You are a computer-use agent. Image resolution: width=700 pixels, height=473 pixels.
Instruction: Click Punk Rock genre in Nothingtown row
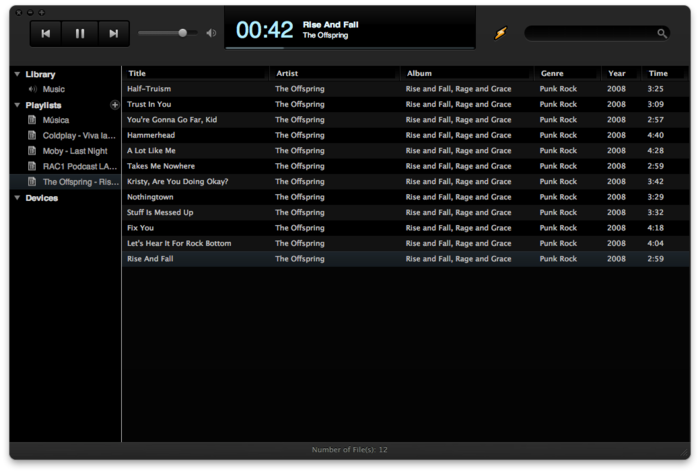(x=558, y=197)
